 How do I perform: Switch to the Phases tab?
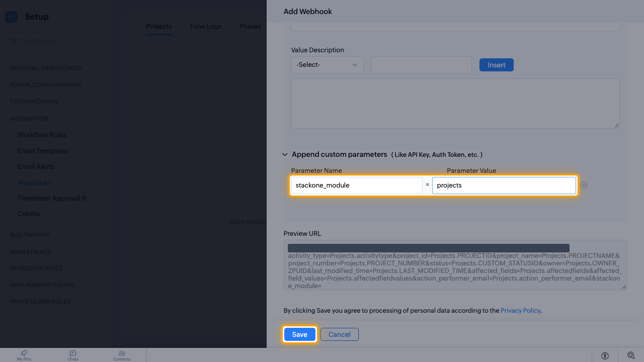coord(250,26)
